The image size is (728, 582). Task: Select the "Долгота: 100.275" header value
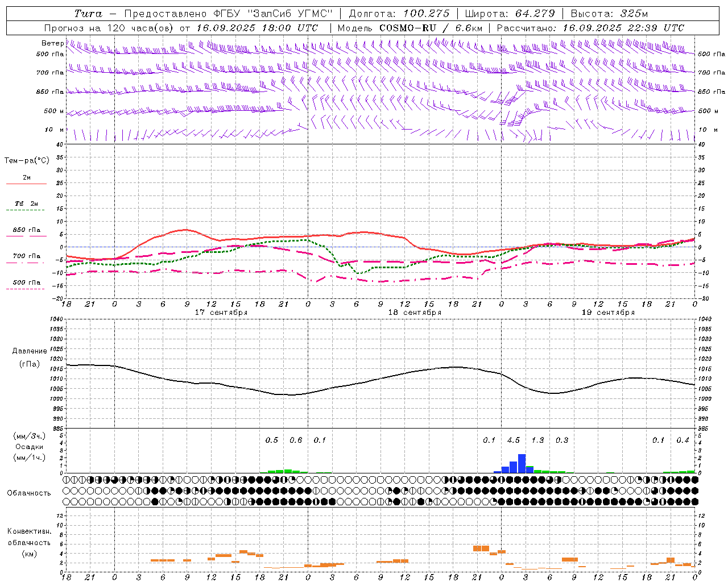399,14
